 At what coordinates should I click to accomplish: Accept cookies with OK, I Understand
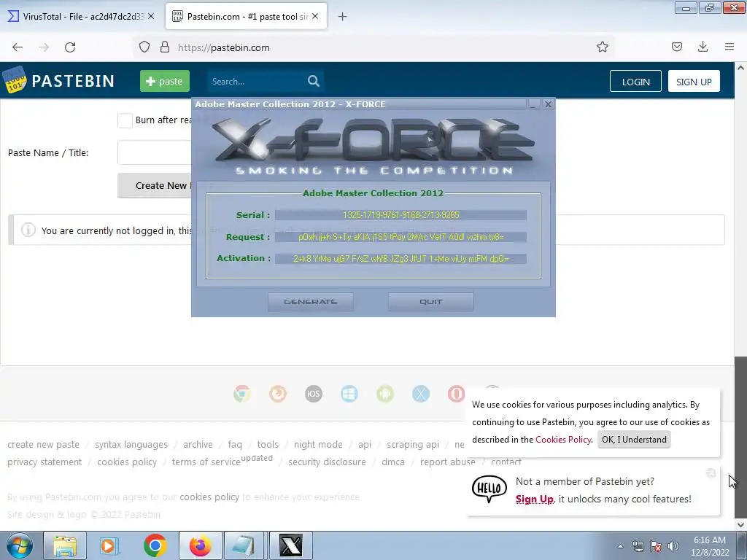click(x=634, y=440)
